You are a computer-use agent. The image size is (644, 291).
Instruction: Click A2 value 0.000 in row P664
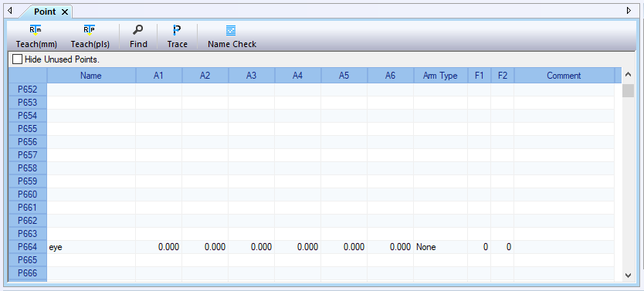(x=205, y=247)
